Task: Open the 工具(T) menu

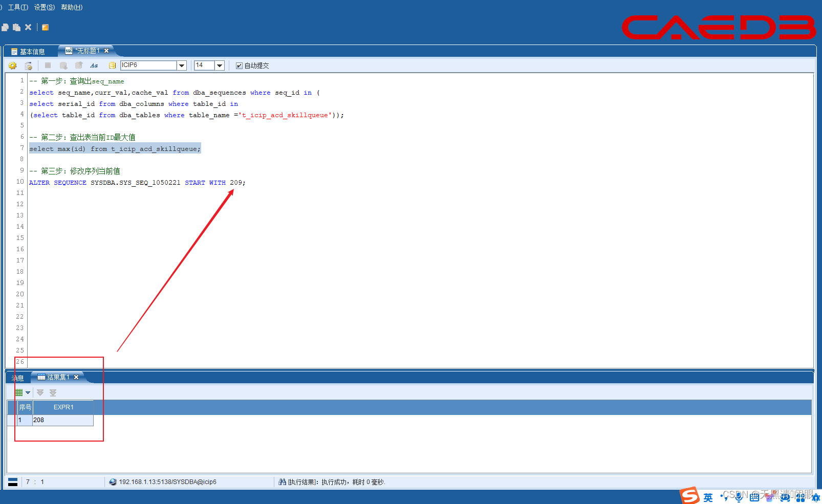Action: click(x=18, y=7)
